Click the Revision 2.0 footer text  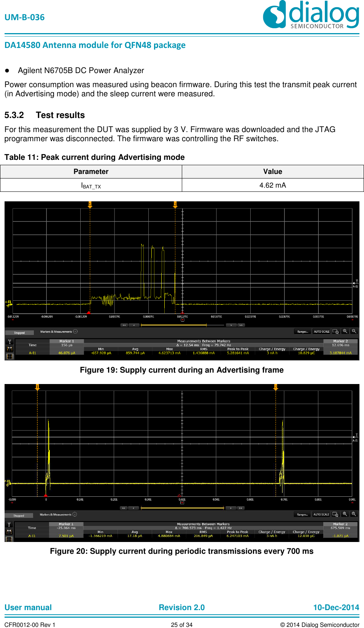pos(182,607)
